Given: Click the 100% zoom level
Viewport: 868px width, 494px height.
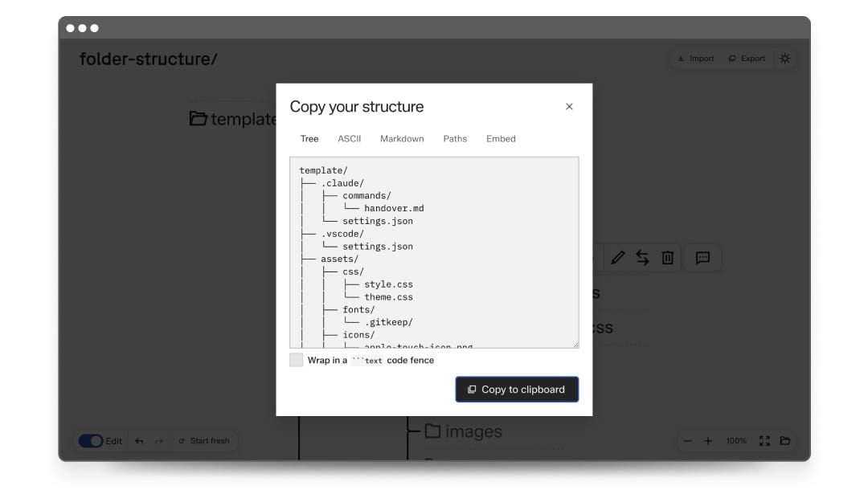Looking at the screenshot, I should pyautogui.click(x=736, y=441).
